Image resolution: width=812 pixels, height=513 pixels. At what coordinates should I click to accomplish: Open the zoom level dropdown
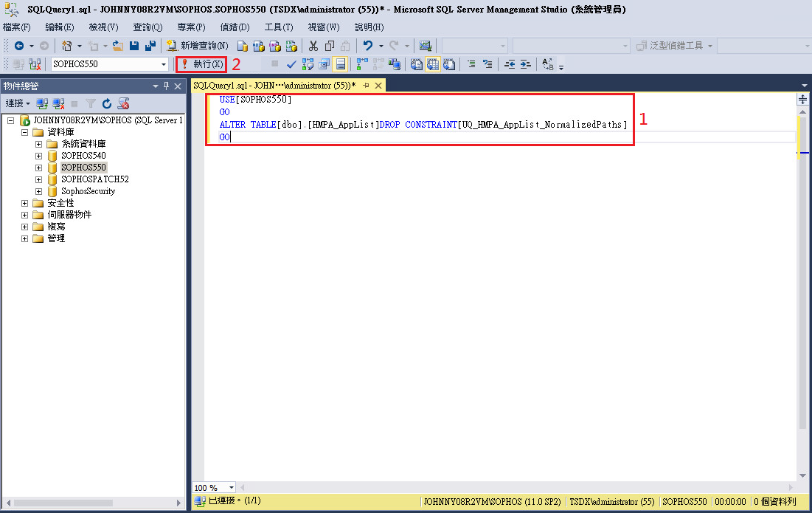click(x=231, y=488)
